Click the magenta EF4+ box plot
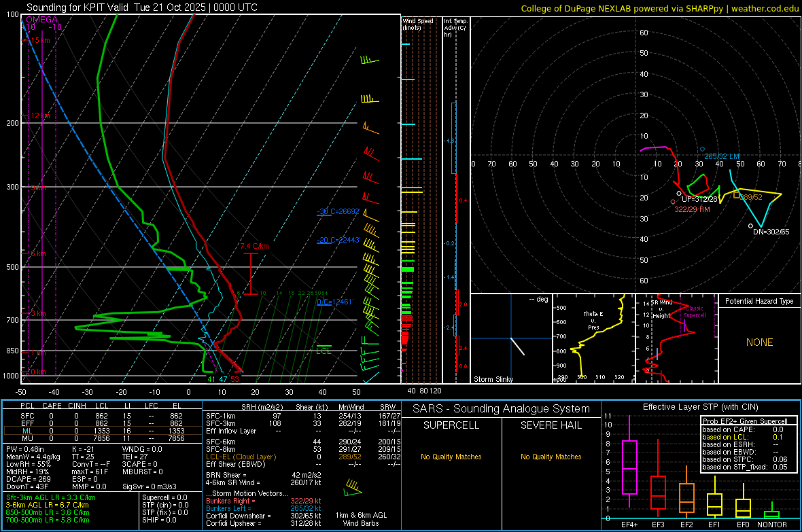802x532 pixels. click(629, 461)
